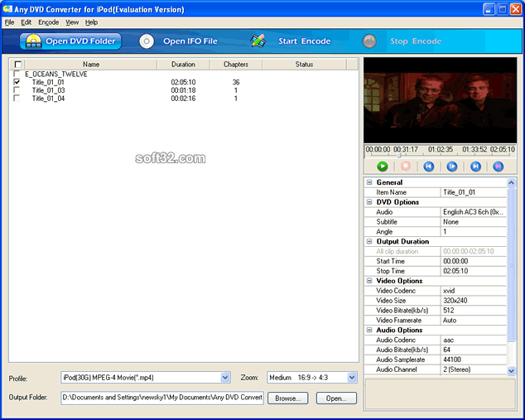The image size is (525, 420).
Task: Collapse the General section
Action: [369, 182]
